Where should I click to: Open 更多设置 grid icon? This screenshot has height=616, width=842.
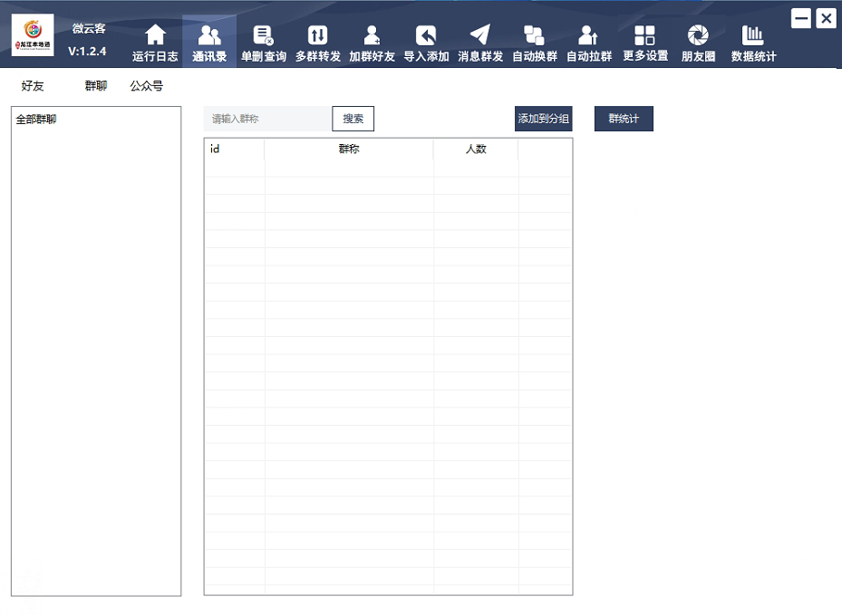[645, 36]
